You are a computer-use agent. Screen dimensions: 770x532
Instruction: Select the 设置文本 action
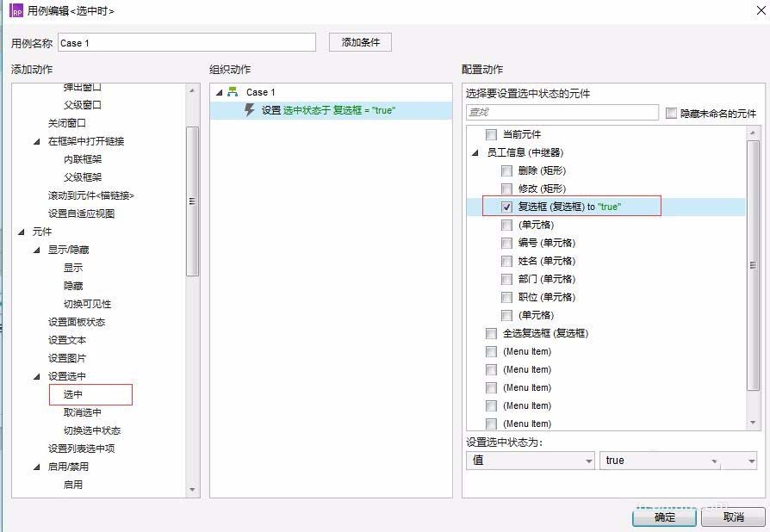[67, 340]
